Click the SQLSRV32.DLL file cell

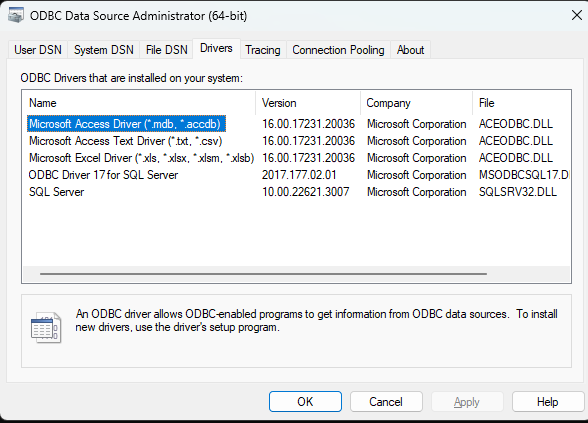518,192
